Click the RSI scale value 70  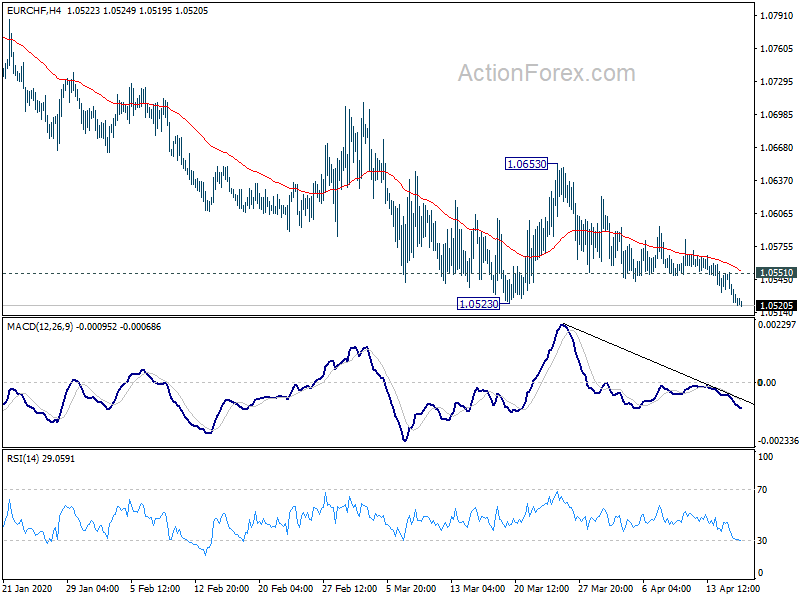(762, 490)
